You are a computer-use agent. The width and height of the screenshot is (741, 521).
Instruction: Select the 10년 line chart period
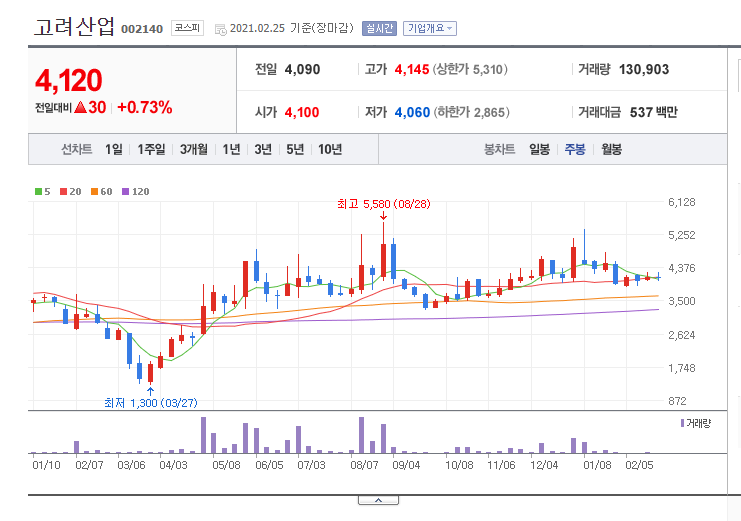[330, 149]
